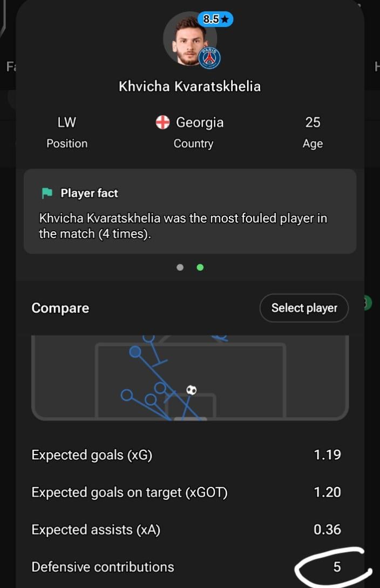Click the circled defensive contributions value 5
Viewport: 380px width, 588px height.
coord(337,567)
